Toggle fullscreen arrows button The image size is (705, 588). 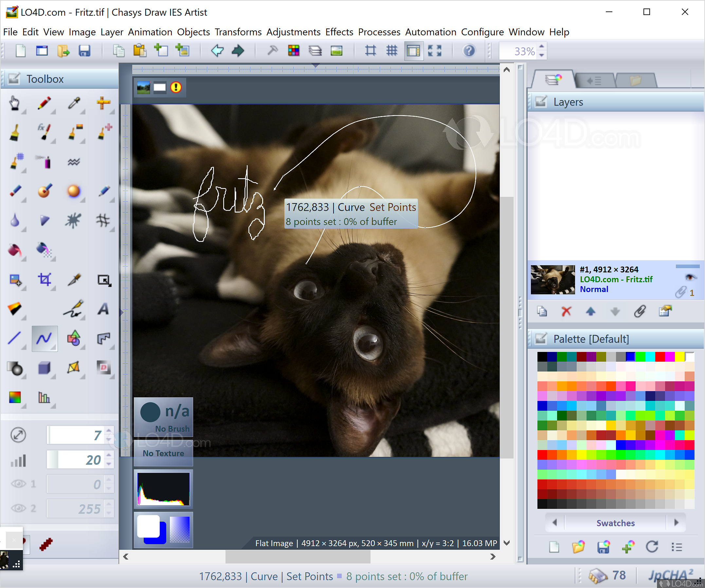click(x=435, y=51)
